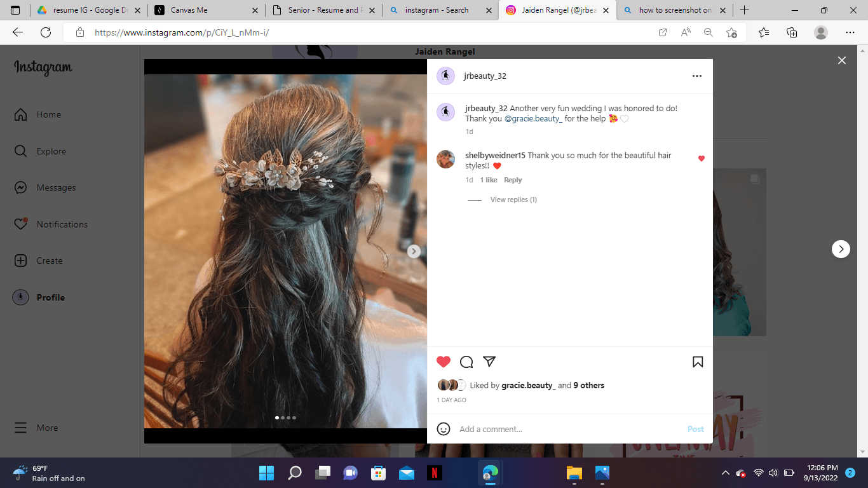Open Messages in Instagram sidebar
The height and width of the screenshot is (488, 868).
point(45,188)
